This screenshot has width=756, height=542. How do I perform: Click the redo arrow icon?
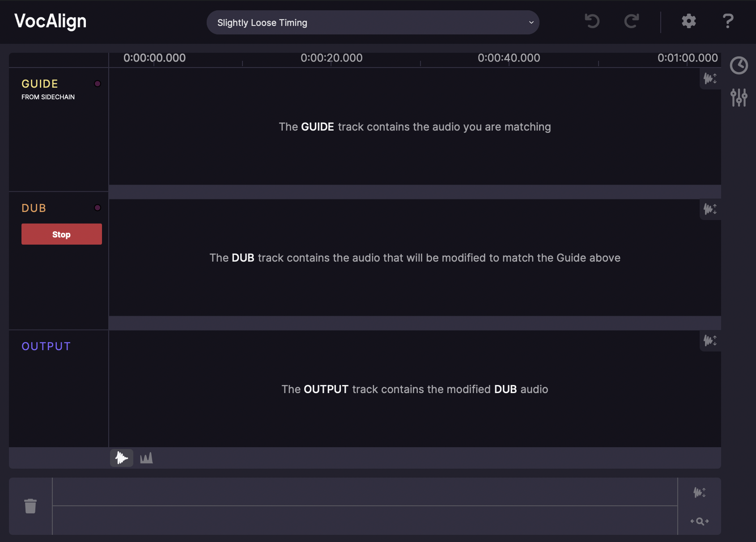(631, 21)
